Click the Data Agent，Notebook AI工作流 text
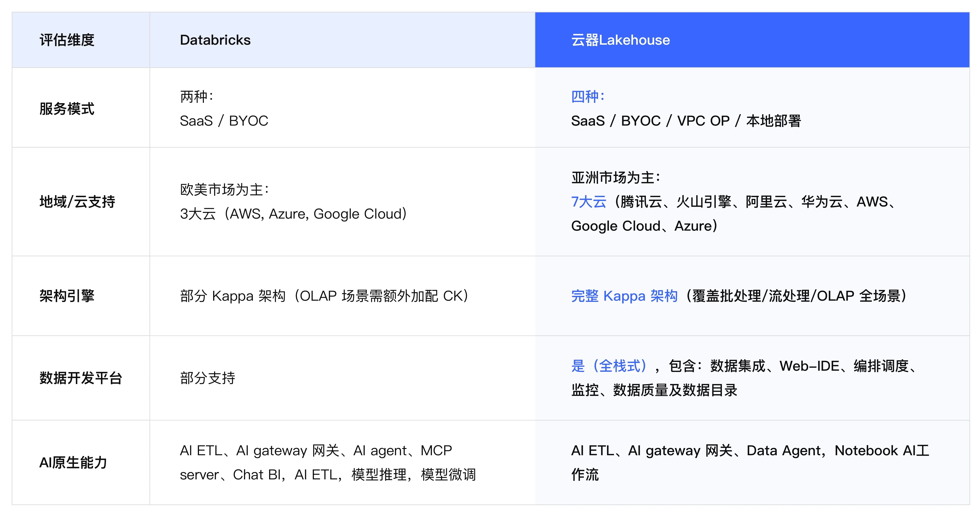Image resolution: width=980 pixels, height=515 pixels. tap(837, 451)
